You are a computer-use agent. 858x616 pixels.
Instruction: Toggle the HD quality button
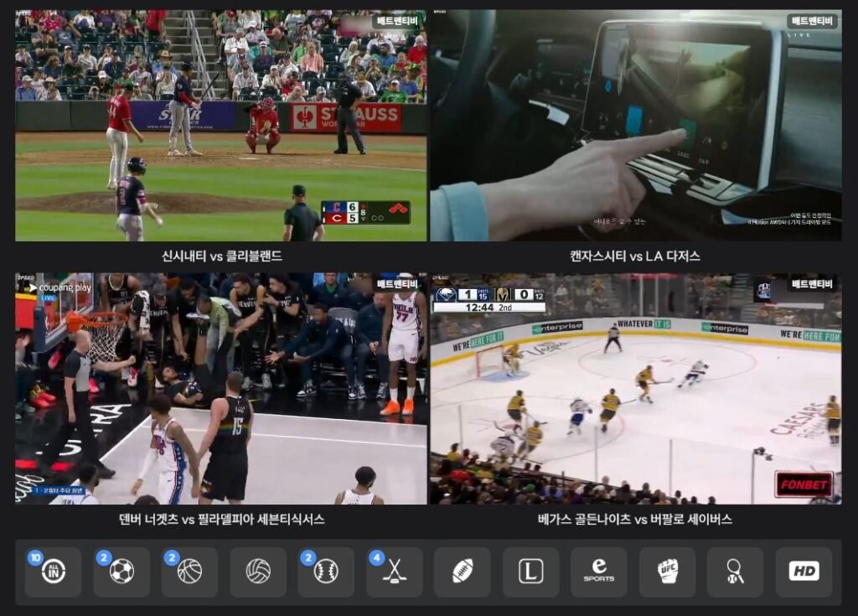point(804,572)
